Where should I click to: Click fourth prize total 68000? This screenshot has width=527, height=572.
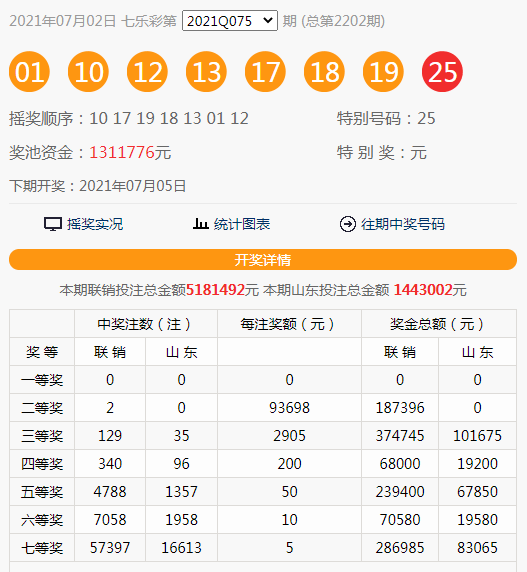(400, 464)
